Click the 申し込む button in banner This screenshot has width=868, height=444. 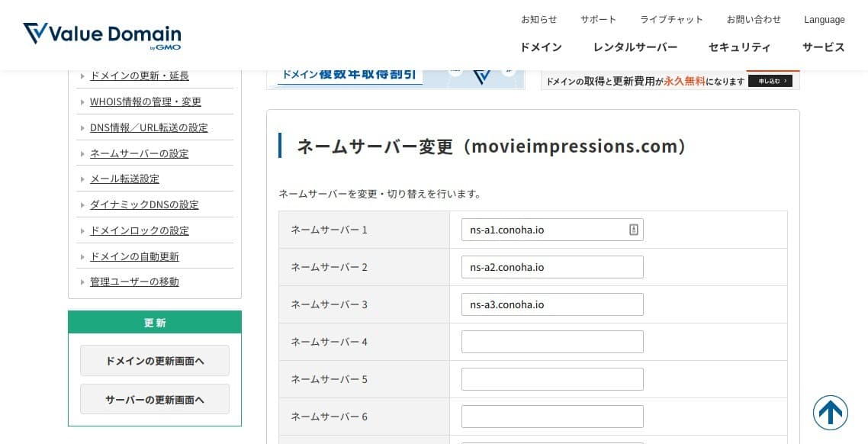coord(770,81)
